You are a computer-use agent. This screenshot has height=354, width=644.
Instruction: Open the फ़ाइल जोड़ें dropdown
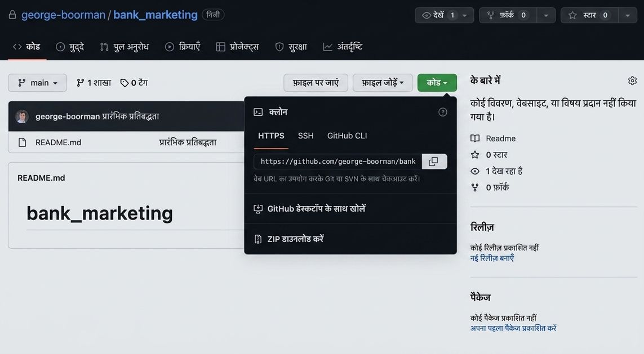(383, 83)
